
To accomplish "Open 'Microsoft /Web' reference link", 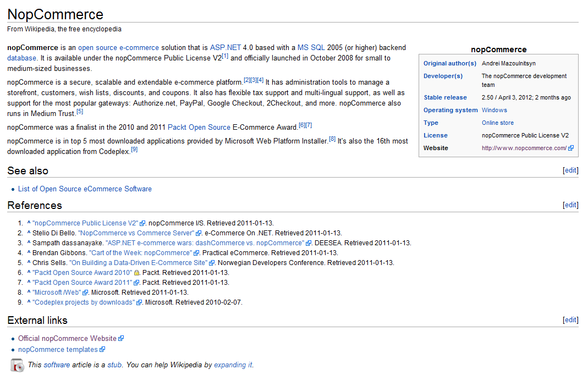I will [x=57, y=293].
